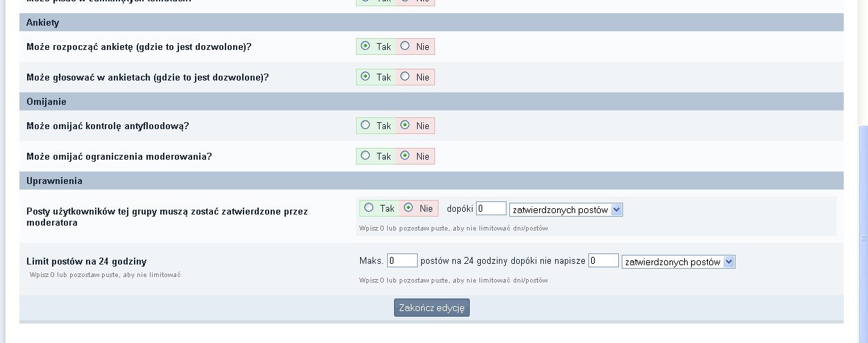Choose Tak for voting in polls (głosować)
Image resolution: width=868 pixels, height=343 pixels.
coord(366,77)
